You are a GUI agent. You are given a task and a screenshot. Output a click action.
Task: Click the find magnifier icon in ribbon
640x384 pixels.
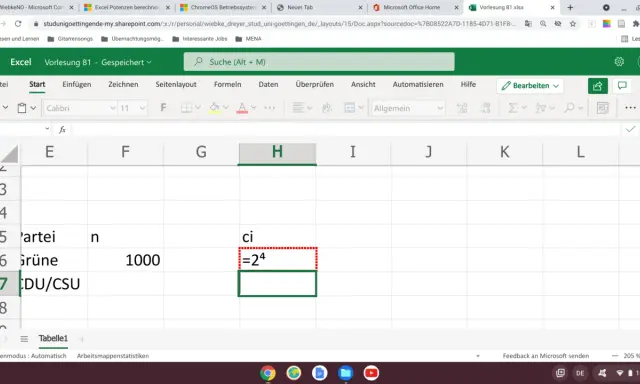569,108
